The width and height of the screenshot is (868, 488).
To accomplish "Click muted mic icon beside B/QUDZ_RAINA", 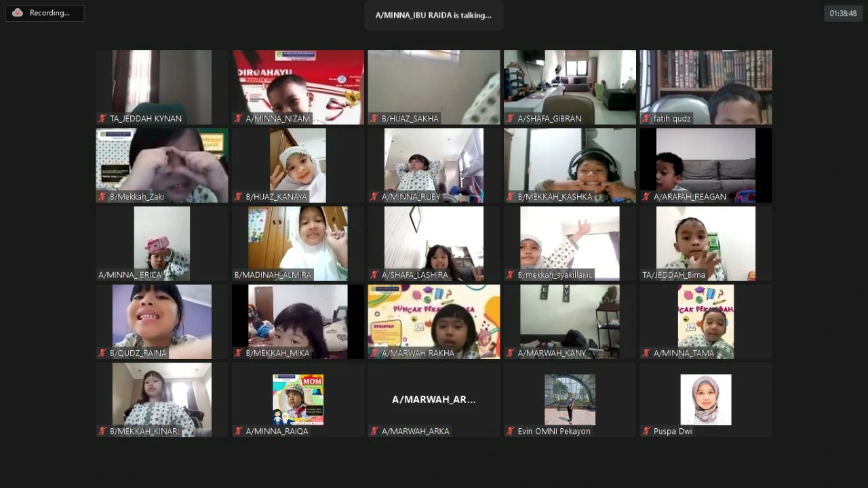I will tap(102, 353).
